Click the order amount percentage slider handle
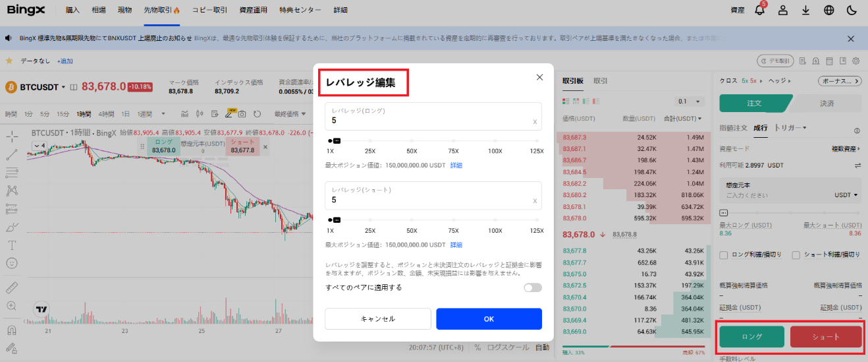This screenshot has height=362, width=868. coord(724,213)
